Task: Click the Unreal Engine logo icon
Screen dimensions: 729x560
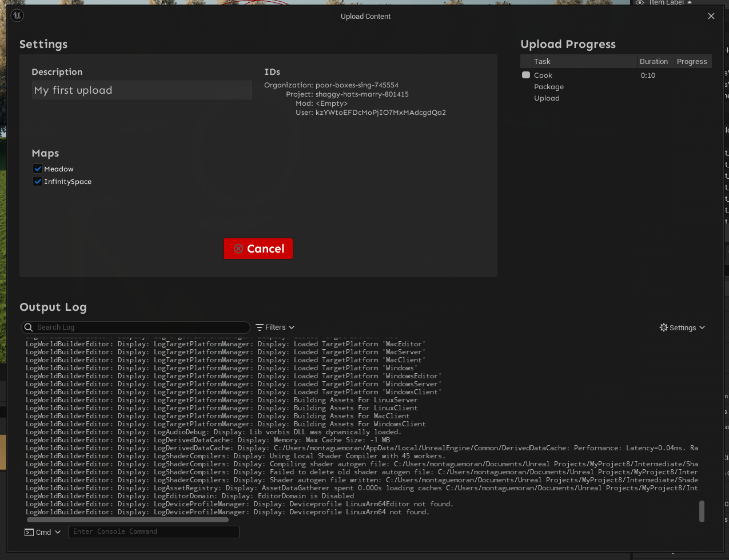Action: click(x=17, y=15)
